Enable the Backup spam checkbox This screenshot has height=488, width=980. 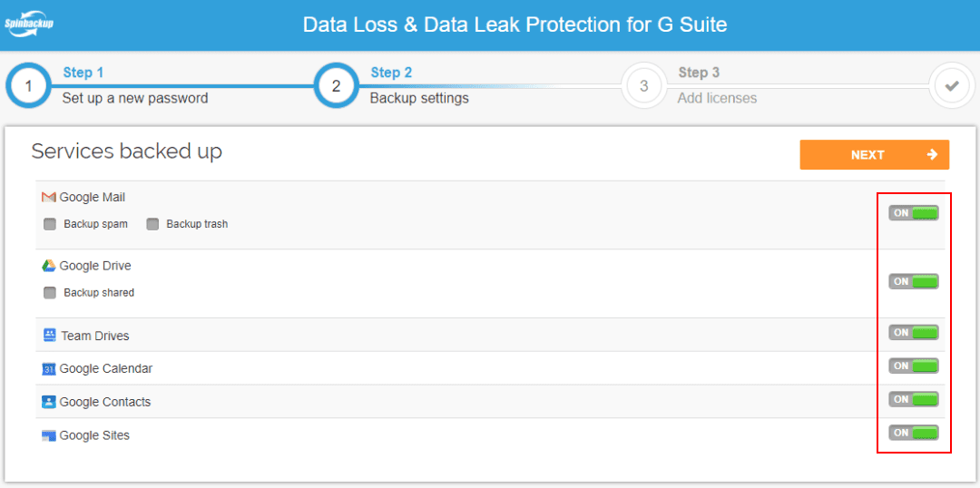pyautogui.click(x=50, y=224)
